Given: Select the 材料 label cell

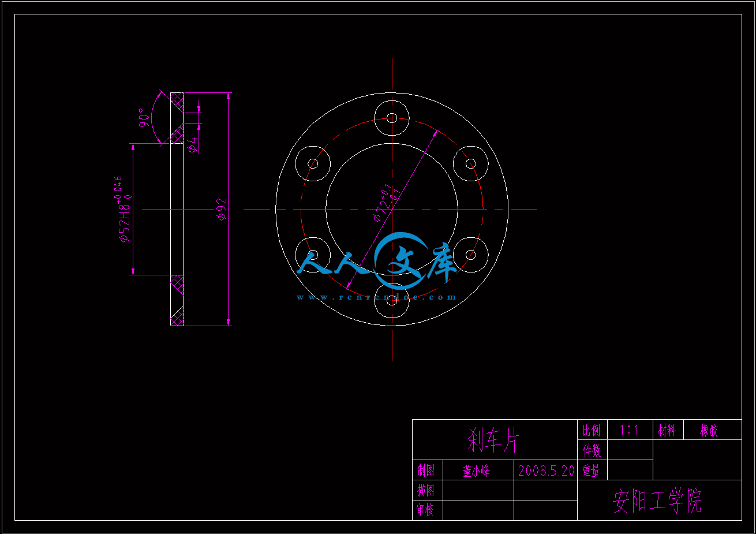Looking at the screenshot, I should [x=667, y=430].
